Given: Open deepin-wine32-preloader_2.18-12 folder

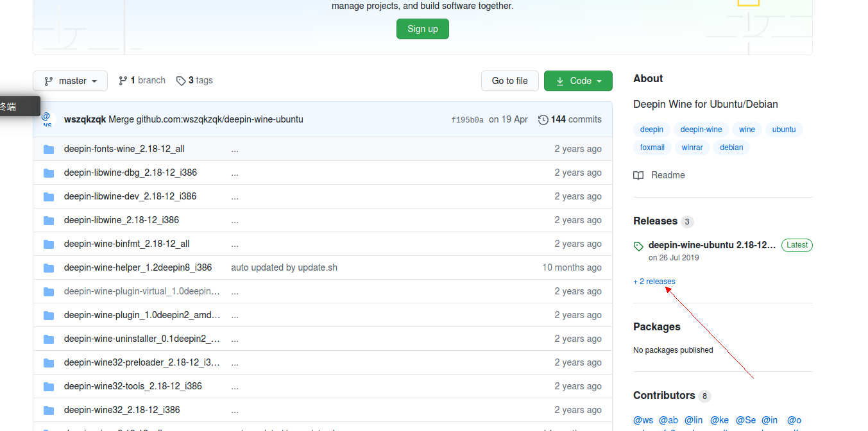Looking at the screenshot, I should click(x=142, y=362).
